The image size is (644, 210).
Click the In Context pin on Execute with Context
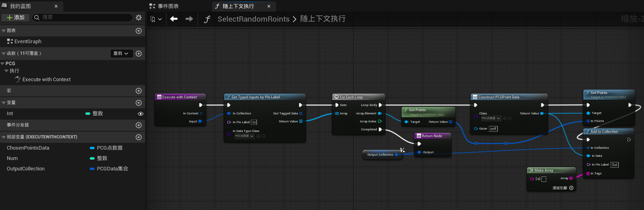click(201, 113)
